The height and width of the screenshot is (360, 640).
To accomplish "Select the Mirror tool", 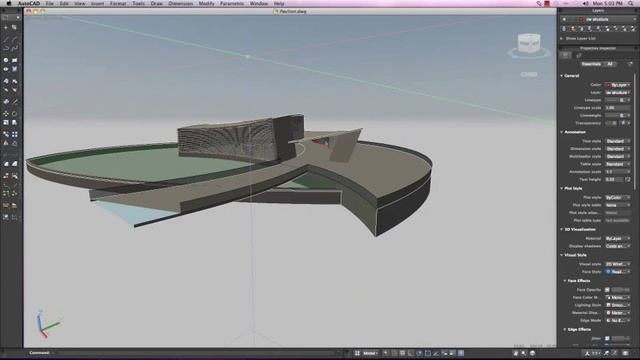I will click(6, 143).
